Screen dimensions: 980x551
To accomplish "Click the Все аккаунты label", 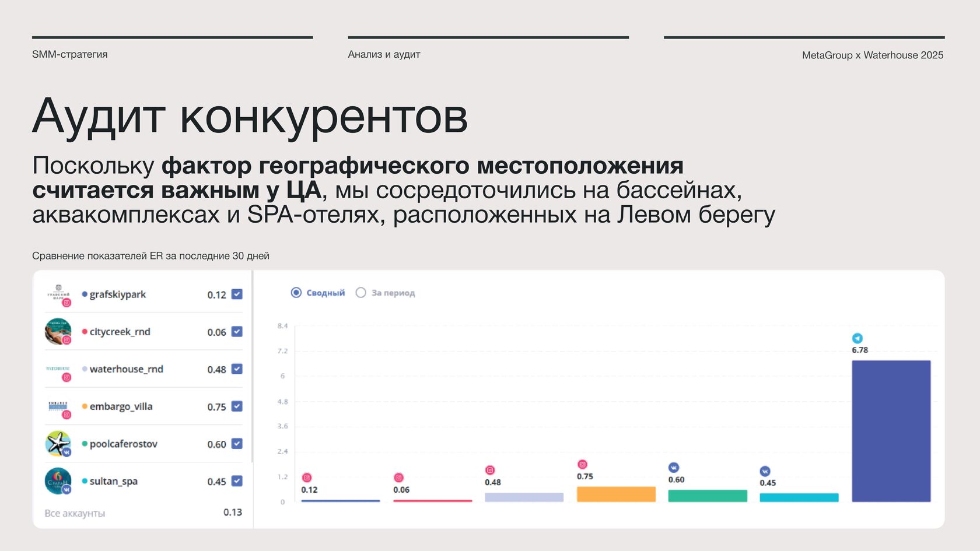I will [x=75, y=513].
